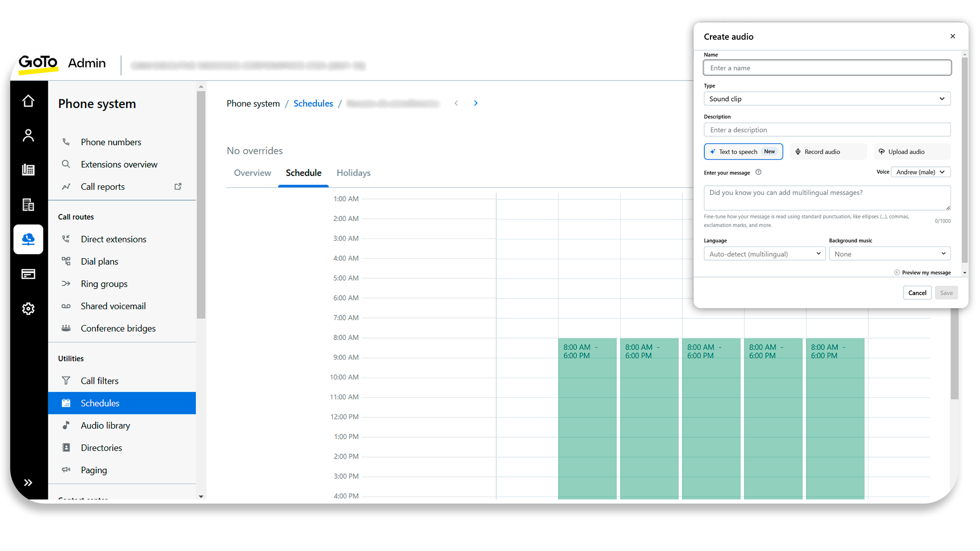Click the play icon for Preview my message
The height and width of the screenshot is (551, 980).
(x=897, y=272)
